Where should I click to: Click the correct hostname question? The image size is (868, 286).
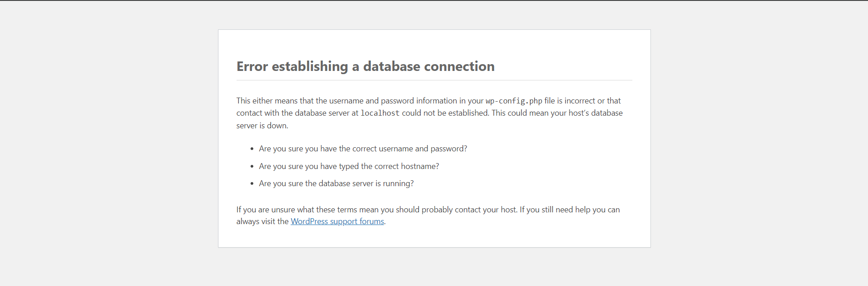(x=349, y=166)
